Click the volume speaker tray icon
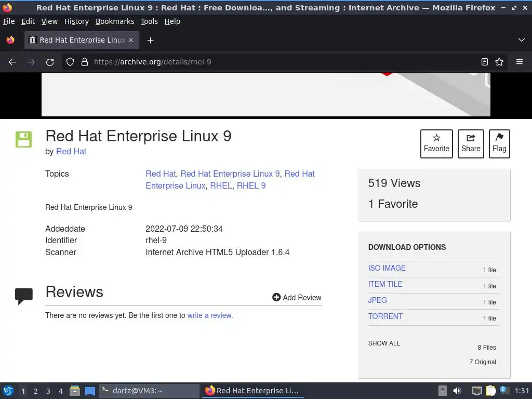Image resolution: width=532 pixels, height=399 pixels. tap(457, 391)
